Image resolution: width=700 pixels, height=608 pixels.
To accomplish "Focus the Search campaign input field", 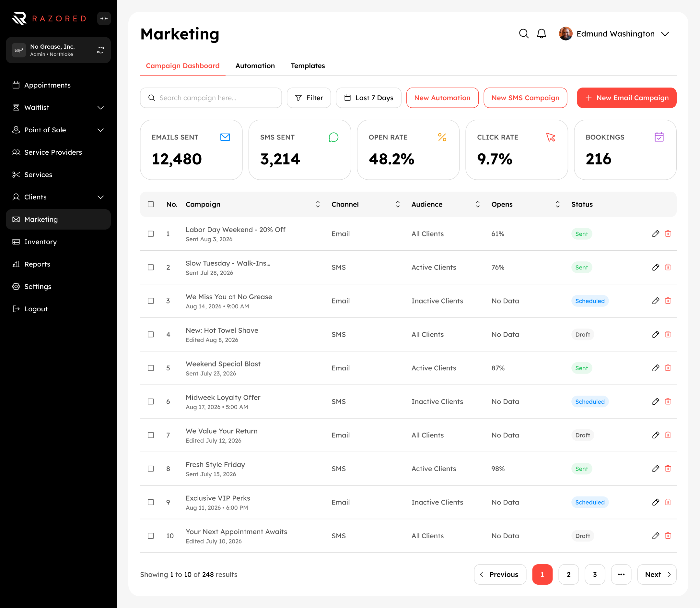I will pos(211,98).
